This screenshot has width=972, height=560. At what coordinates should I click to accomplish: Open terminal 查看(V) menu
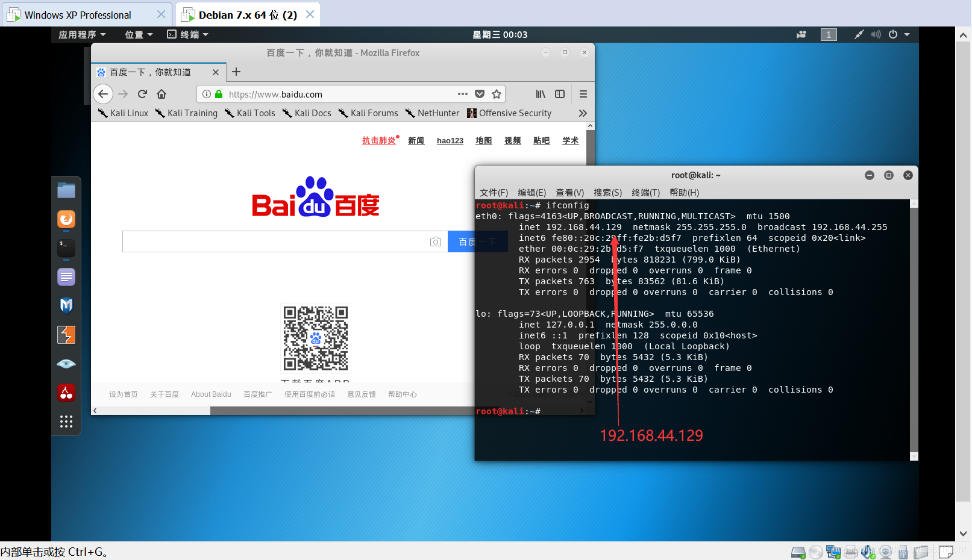click(570, 193)
